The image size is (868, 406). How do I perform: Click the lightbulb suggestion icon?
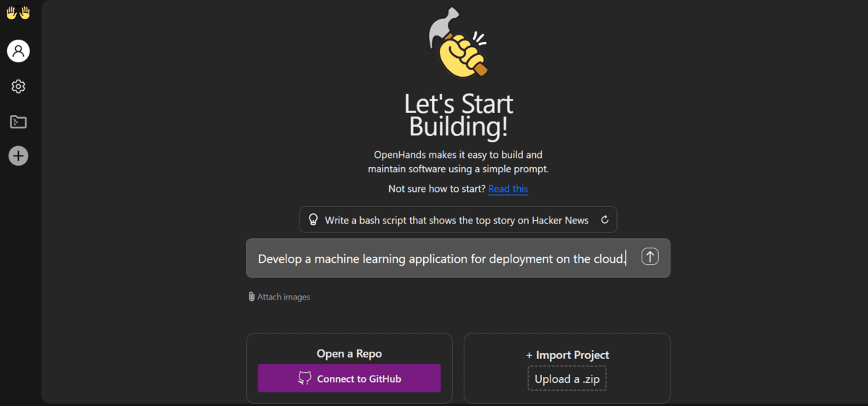click(x=313, y=220)
